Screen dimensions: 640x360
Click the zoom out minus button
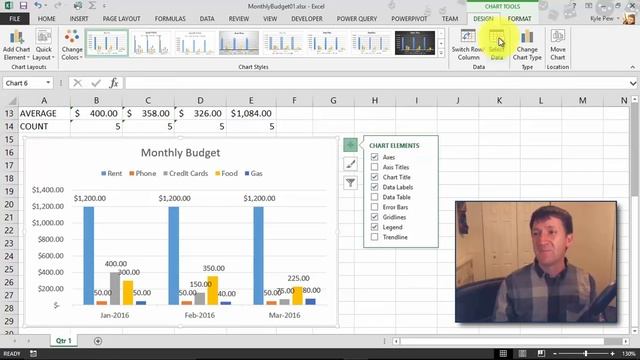pyautogui.click(x=555, y=353)
